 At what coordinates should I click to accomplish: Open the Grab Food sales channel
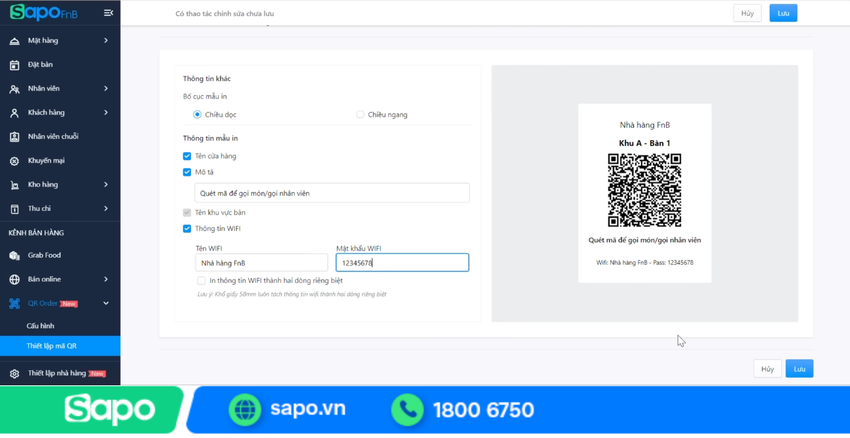60,255
